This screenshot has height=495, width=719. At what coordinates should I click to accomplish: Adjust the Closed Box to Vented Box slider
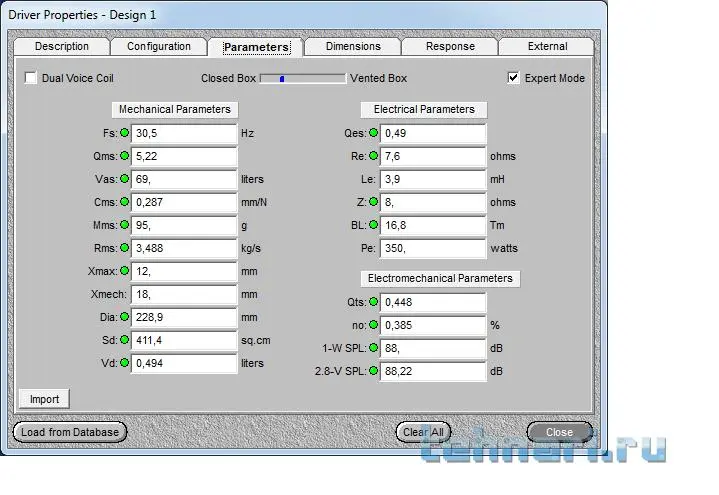pos(303,78)
